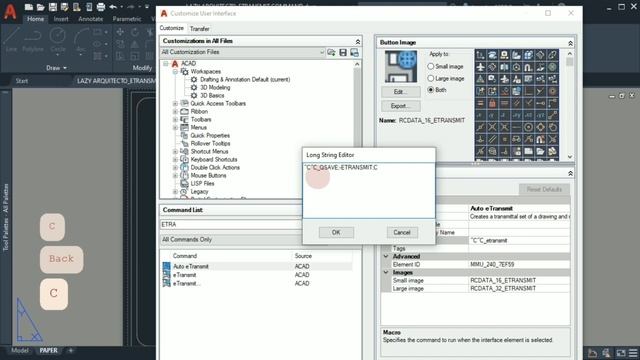Select the Move tool in the Modify panel
Image resolution: width=640 pixels, height=360 pixels.
(x=120, y=32)
